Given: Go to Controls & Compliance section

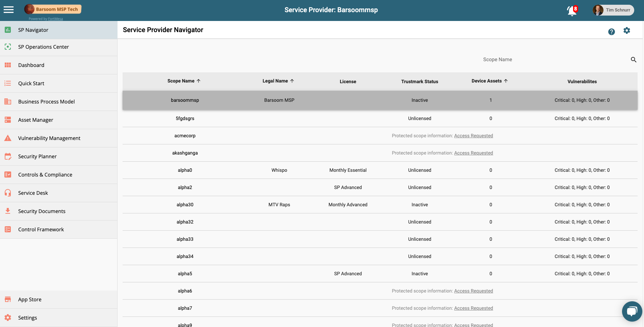Looking at the screenshot, I should 45,175.
